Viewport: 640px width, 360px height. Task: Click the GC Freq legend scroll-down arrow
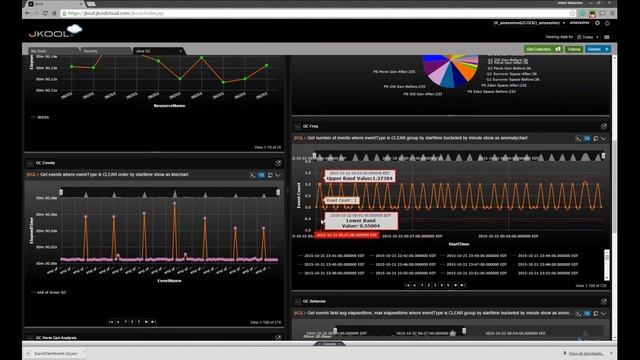607,278
